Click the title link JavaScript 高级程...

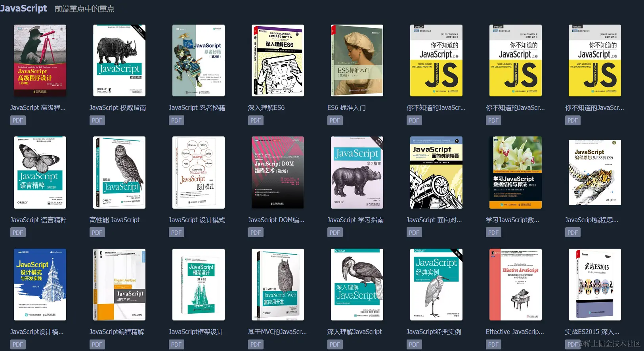[x=38, y=107]
